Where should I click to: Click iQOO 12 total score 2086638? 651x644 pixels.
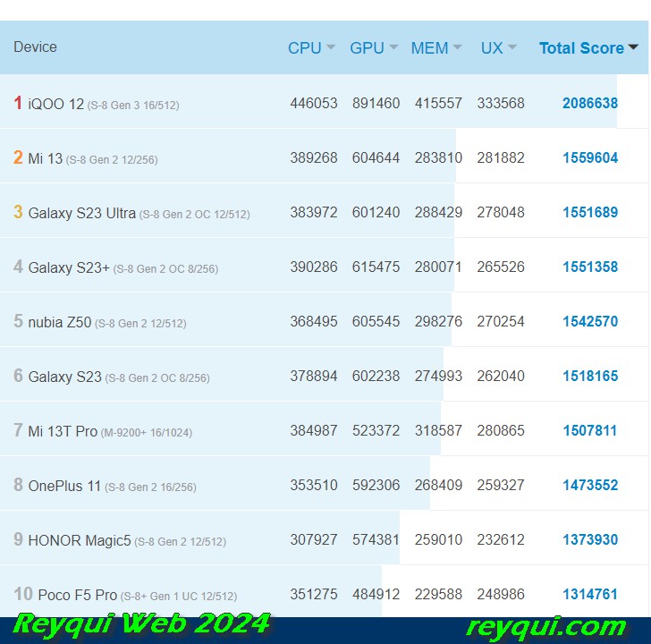click(x=590, y=103)
